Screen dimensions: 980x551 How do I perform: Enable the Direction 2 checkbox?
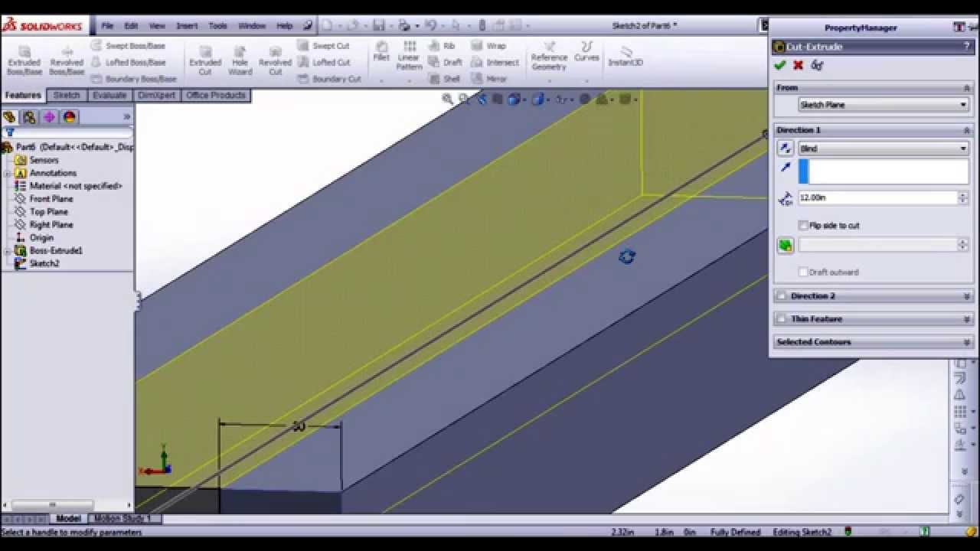(x=782, y=296)
